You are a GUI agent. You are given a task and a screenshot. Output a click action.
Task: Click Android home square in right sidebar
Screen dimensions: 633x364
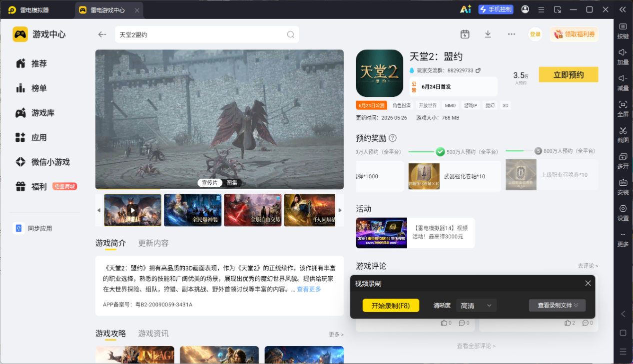click(623, 333)
